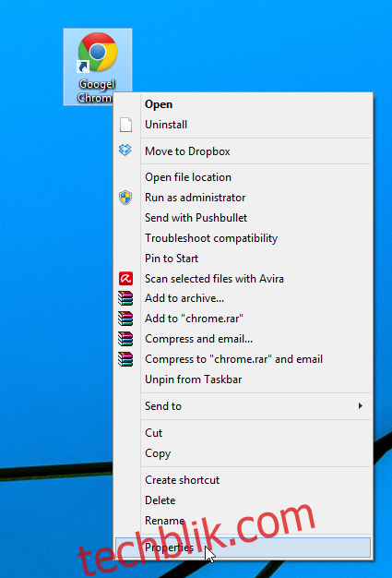
Task: Select Add to archive... entry
Action: (x=243, y=298)
